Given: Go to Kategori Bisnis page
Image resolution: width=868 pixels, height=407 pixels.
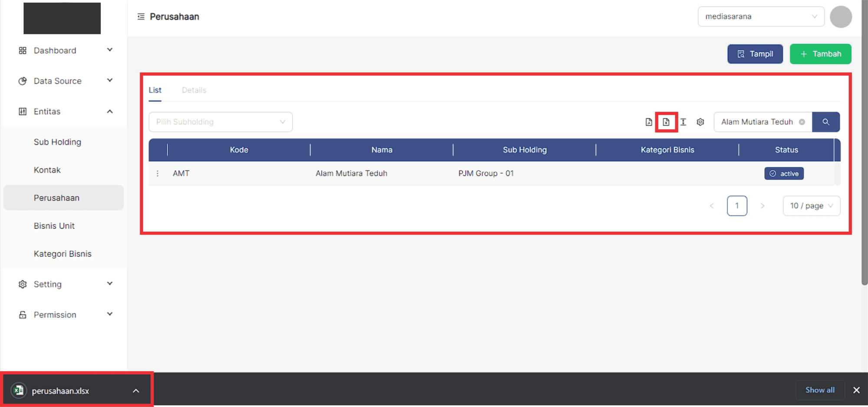Looking at the screenshot, I should pyautogui.click(x=62, y=254).
